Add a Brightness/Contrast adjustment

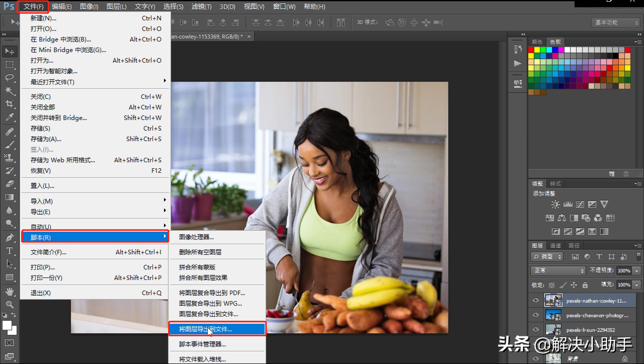click(555, 204)
